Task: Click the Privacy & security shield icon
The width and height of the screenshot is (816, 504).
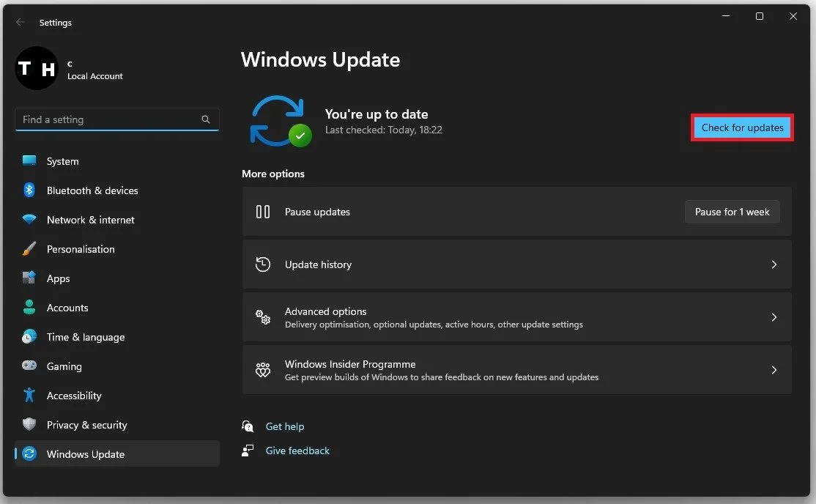Action: tap(29, 424)
